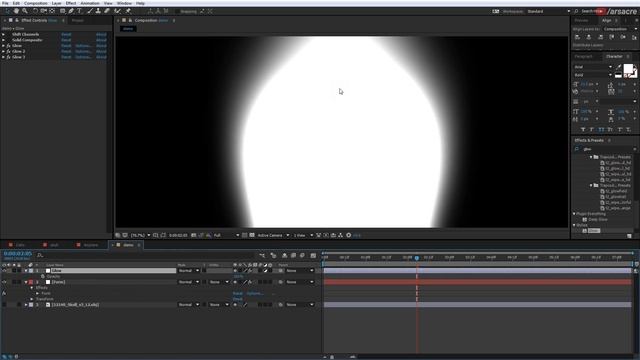Select the Hand tool
Screen dimensions: 640x360
pos(16,11)
